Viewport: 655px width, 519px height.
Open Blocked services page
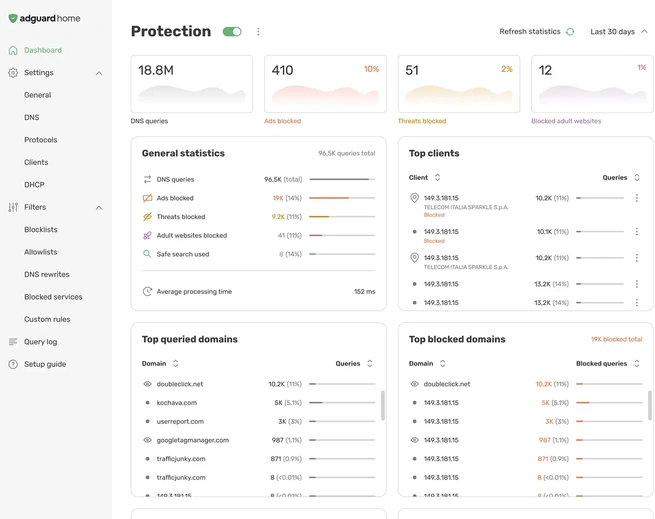[x=53, y=297]
